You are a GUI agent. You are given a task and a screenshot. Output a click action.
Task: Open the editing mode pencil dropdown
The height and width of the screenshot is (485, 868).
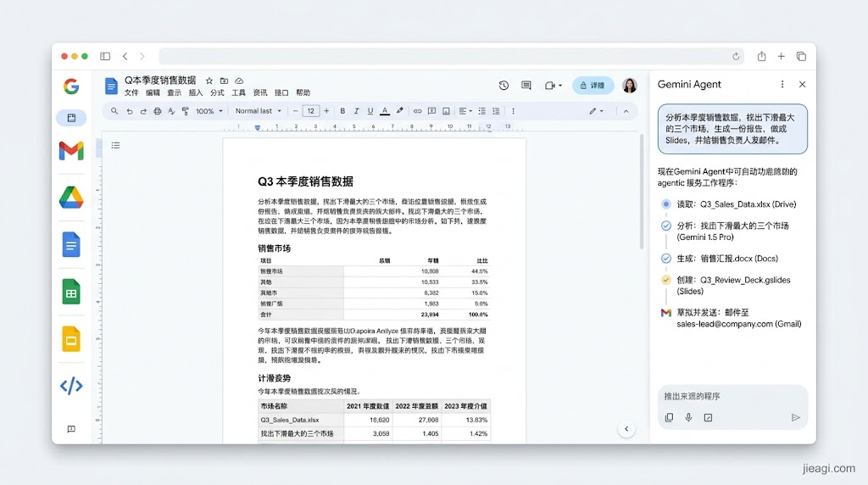pos(596,111)
